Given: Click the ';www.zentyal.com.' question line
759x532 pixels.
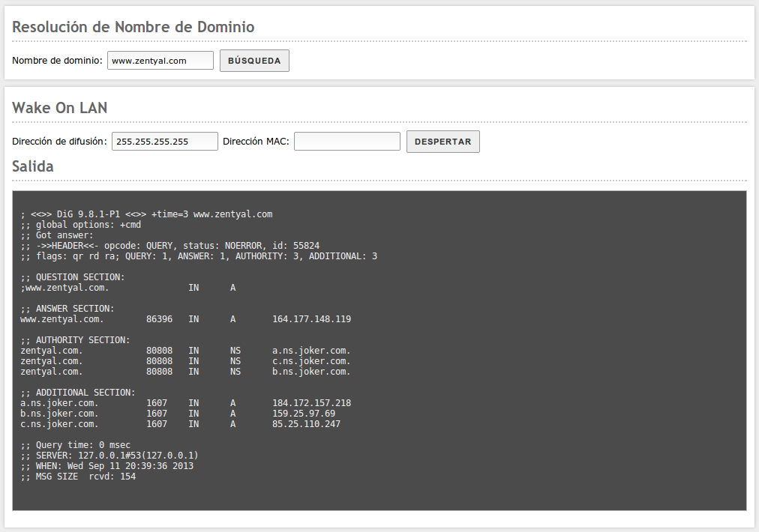Looking at the screenshot, I should (128, 288).
